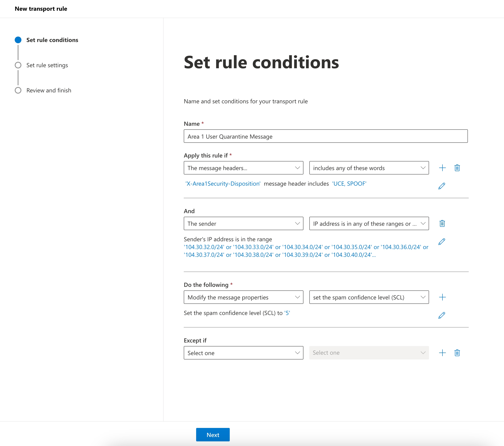The width and height of the screenshot is (504, 446).
Task: Open 'The message headers...' dropdown
Action: (243, 168)
